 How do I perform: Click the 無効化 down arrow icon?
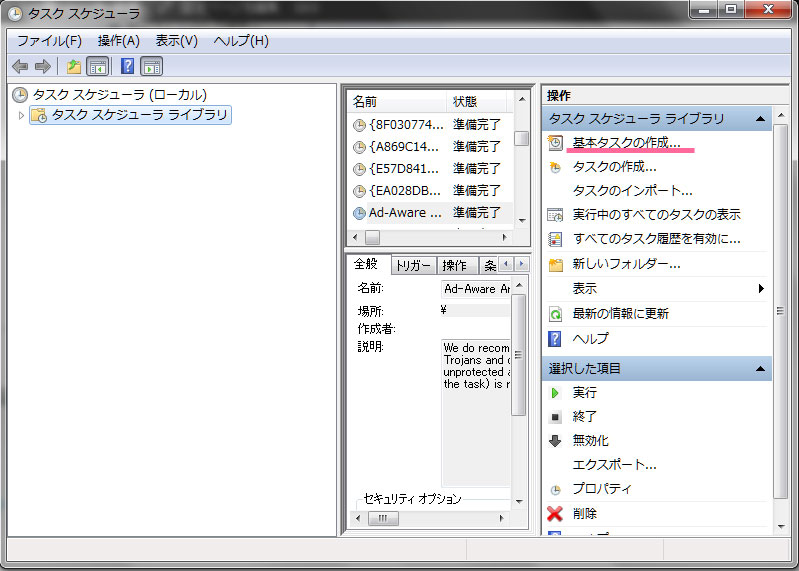555,441
